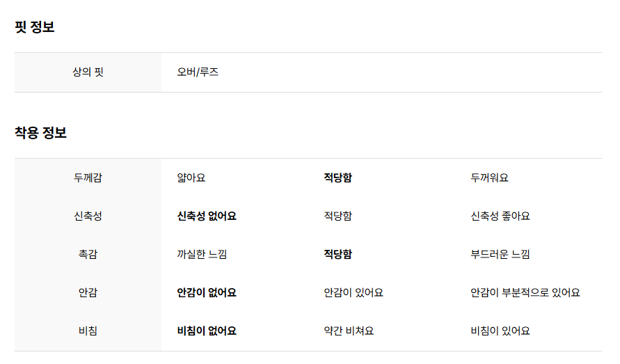The image size is (620, 364).
Task: Select 안감이 없어요 lining option
Action: point(207,292)
